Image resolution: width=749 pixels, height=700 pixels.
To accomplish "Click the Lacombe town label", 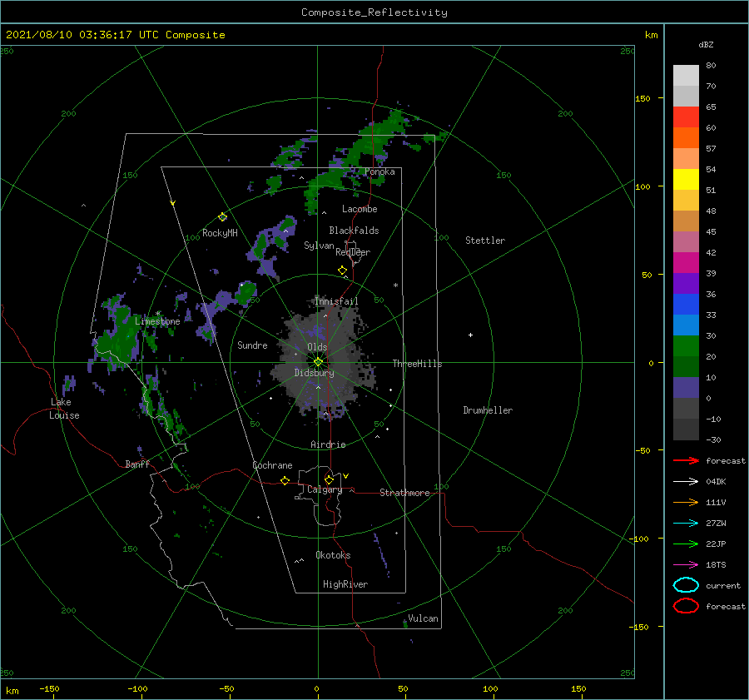I will click(x=360, y=209).
